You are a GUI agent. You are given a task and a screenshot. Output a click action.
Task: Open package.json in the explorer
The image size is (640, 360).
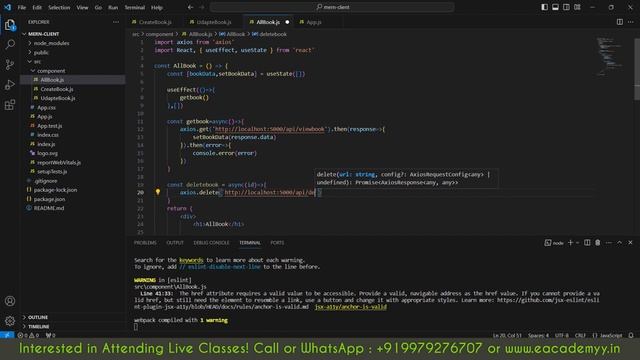pos(49,199)
